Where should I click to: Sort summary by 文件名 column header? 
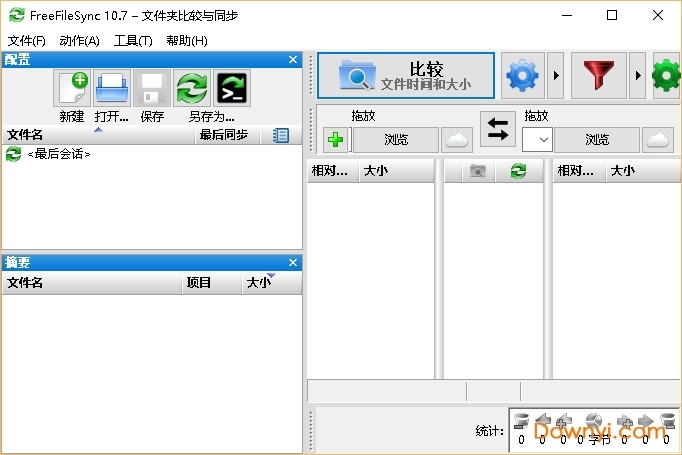pyautogui.click(x=92, y=283)
